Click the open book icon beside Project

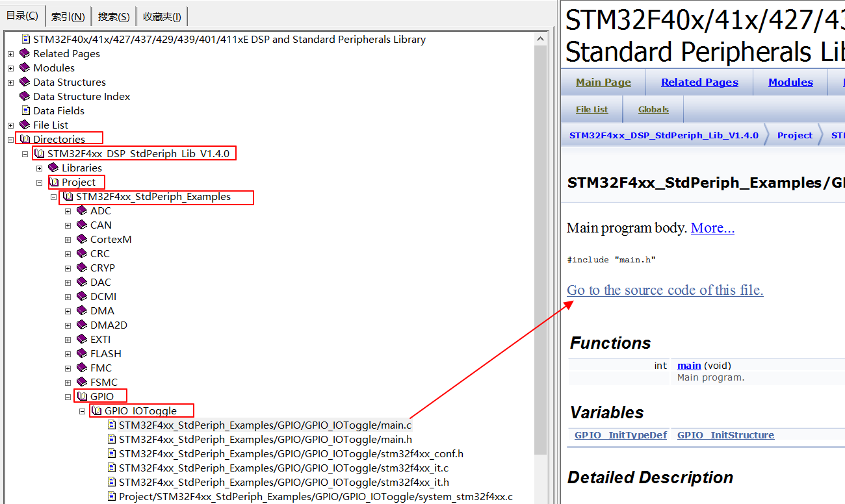[53, 182]
